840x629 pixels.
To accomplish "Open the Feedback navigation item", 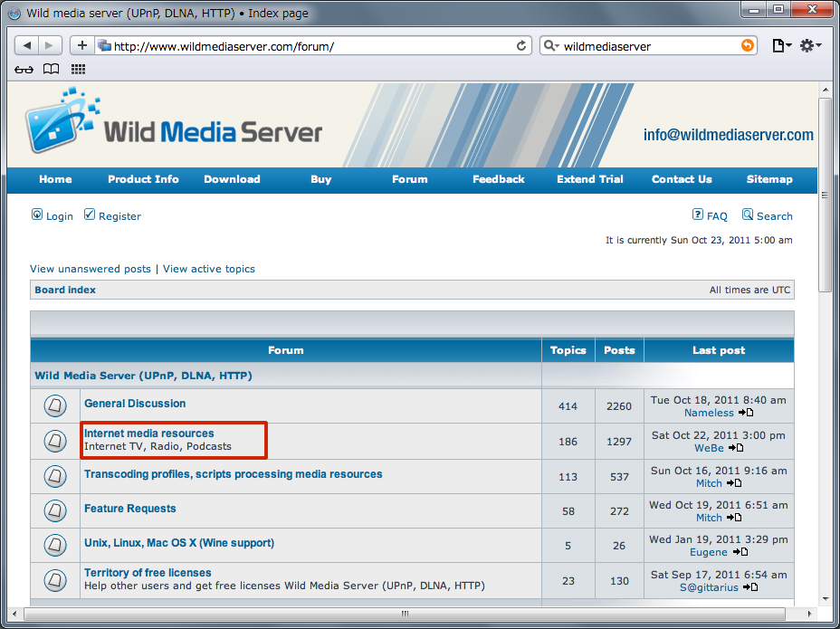I will (x=498, y=179).
